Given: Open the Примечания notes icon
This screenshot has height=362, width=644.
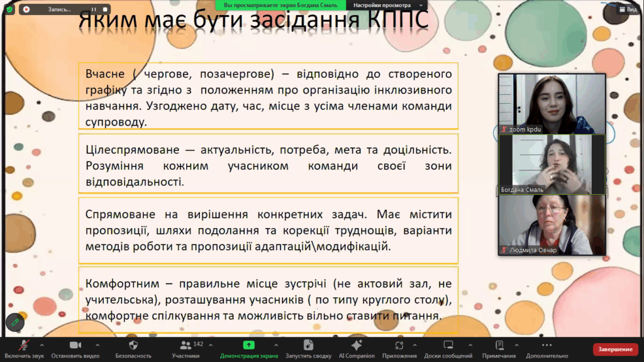Looking at the screenshot, I should 499,346.
